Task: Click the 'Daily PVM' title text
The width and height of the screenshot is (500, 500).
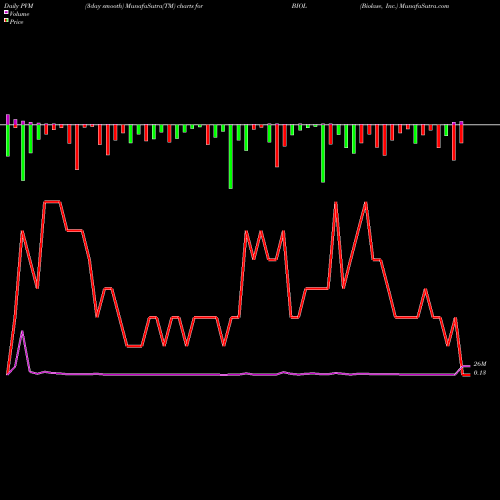Action: [19, 6]
